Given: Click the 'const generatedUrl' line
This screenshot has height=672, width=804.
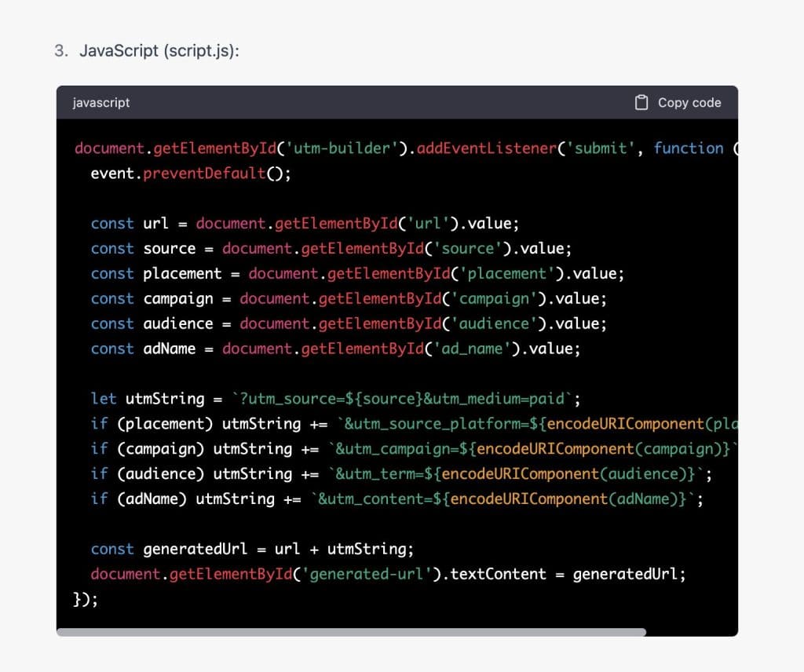Looking at the screenshot, I should tap(252, 549).
